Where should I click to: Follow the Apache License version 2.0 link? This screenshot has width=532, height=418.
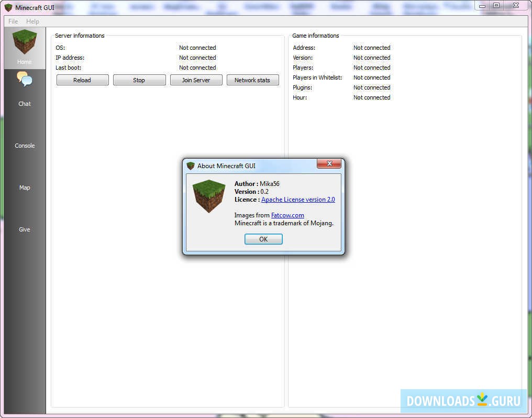[298, 199]
